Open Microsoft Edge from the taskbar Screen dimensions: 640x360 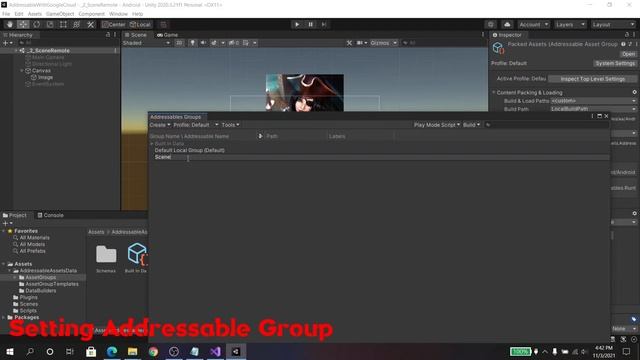(x=112, y=351)
